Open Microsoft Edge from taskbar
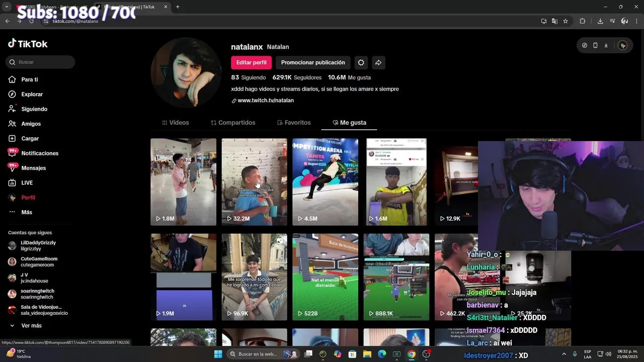Screen dimensions: 644x362 click(x=382, y=354)
